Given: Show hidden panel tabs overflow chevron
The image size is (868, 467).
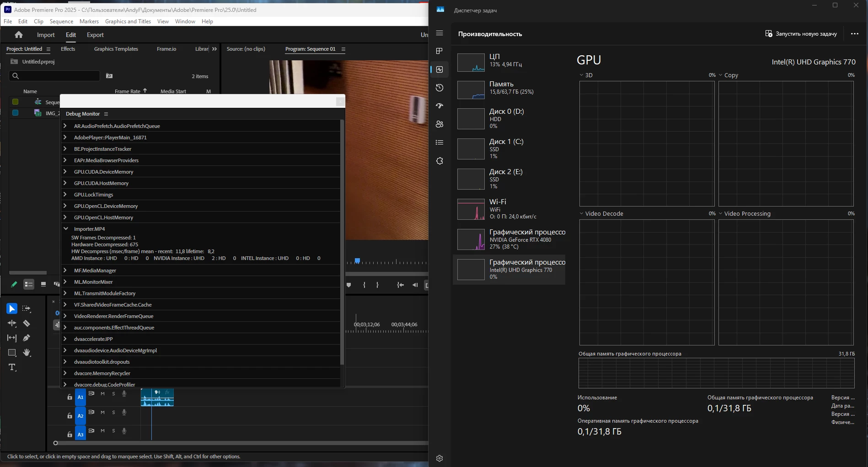Looking at the screenshot, I should coord(214,49).
